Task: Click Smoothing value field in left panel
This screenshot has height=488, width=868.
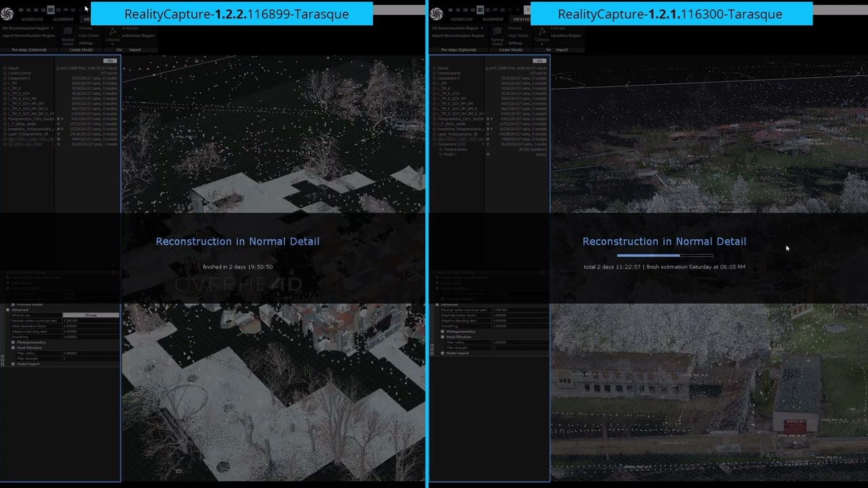Action: coord(90,337)
